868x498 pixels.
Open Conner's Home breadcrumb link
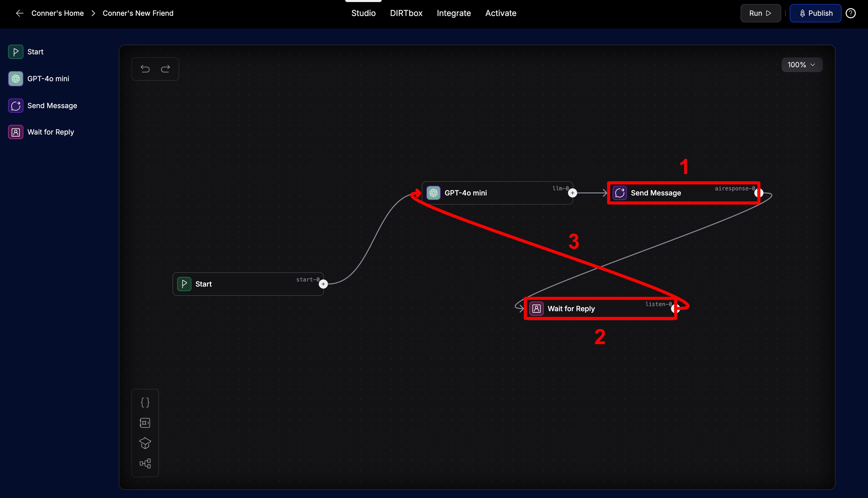tap(57, 13)
